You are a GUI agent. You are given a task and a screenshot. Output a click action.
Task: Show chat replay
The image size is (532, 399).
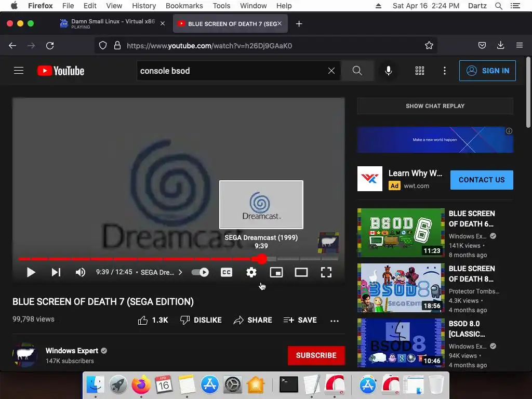tap(435, 106)
